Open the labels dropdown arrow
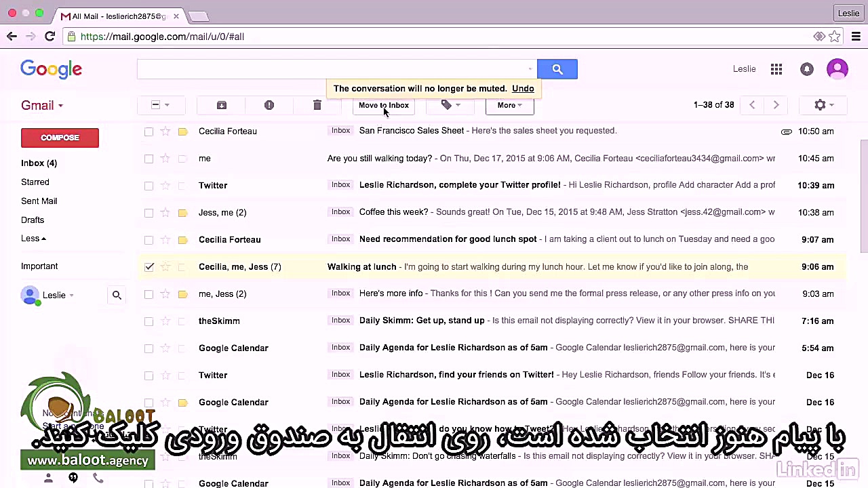This screenshot has width=868, height=488. coord(457,105)
